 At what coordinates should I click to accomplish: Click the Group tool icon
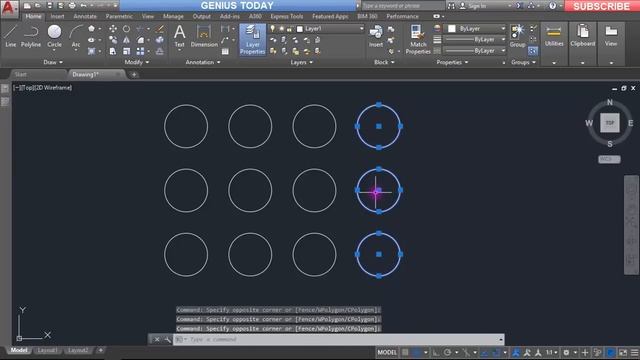pyautogui.click(x=517, y=36)
